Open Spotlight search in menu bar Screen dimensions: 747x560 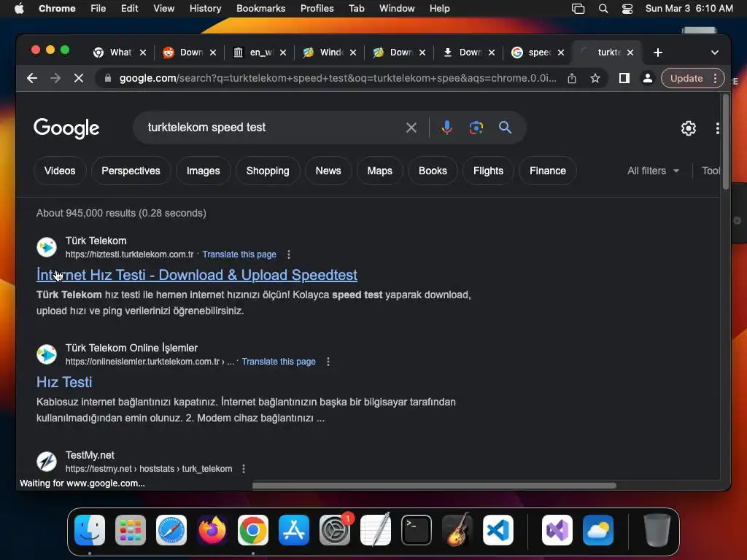click(603, 9)
